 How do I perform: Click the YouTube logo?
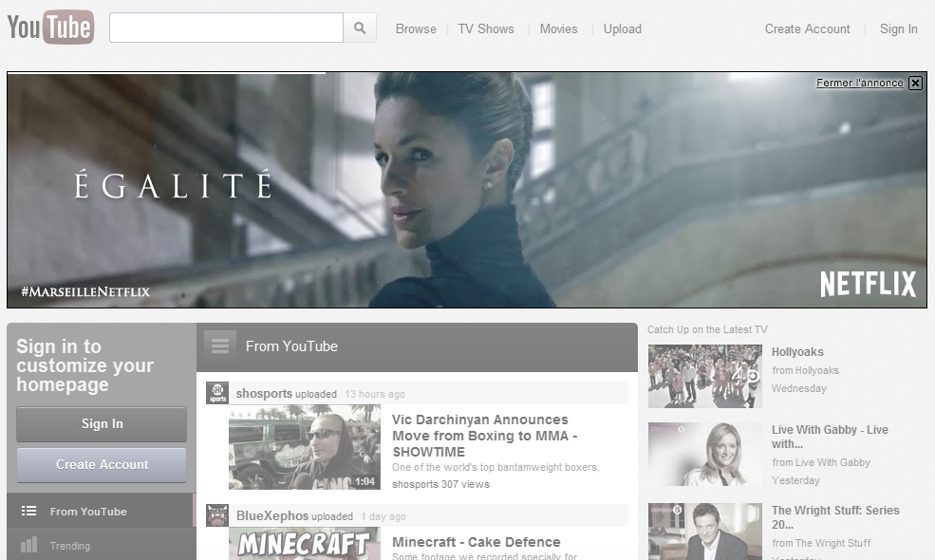(50, 28)
